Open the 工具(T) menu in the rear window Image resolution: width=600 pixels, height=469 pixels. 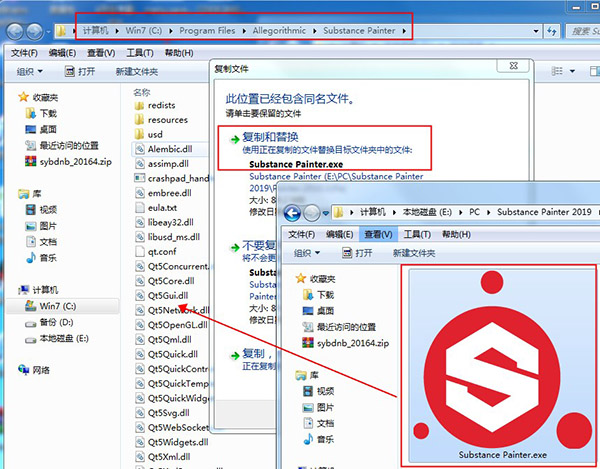pos(140,53)
